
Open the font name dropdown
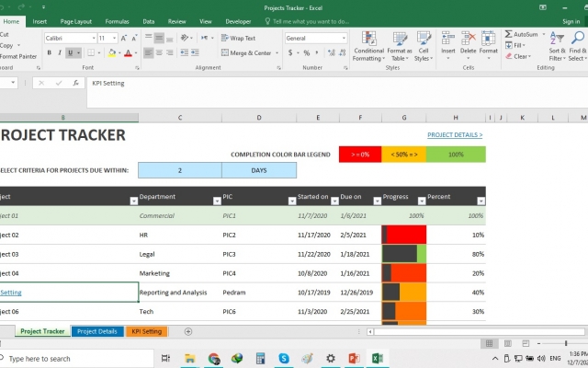[94, 38]
